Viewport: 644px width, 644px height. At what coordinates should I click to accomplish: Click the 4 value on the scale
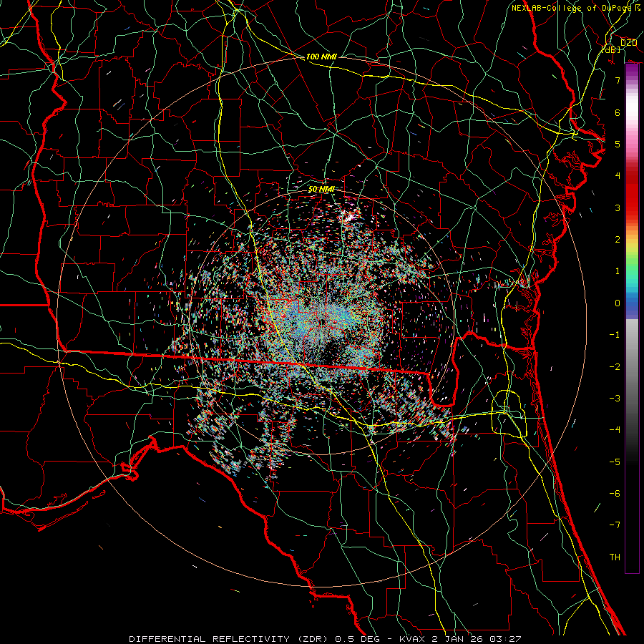618,176
